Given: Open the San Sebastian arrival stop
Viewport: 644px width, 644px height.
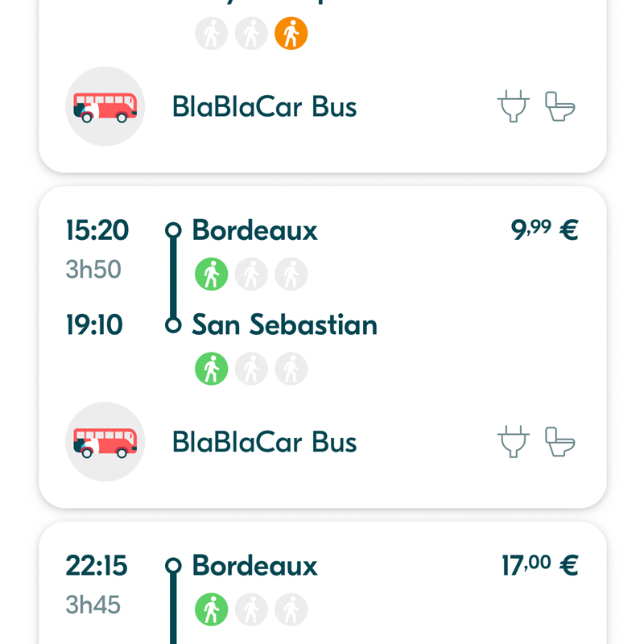Looking at the screenshot, I should point(284,325).
